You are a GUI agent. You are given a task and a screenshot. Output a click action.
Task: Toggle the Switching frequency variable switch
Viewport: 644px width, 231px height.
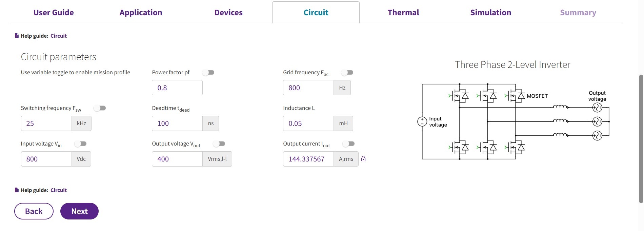tap(100, 108)
